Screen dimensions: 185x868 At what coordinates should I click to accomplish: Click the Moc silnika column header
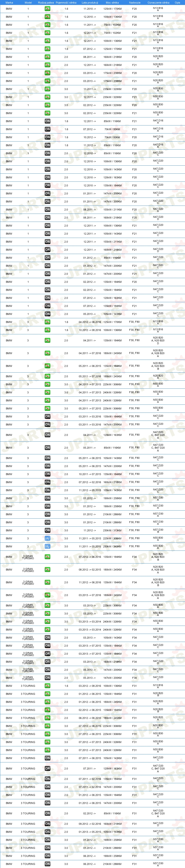(112, 2)
